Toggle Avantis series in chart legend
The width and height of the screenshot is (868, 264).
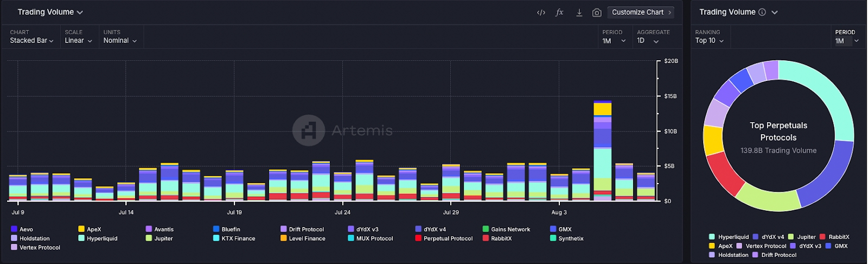(159, 229)
